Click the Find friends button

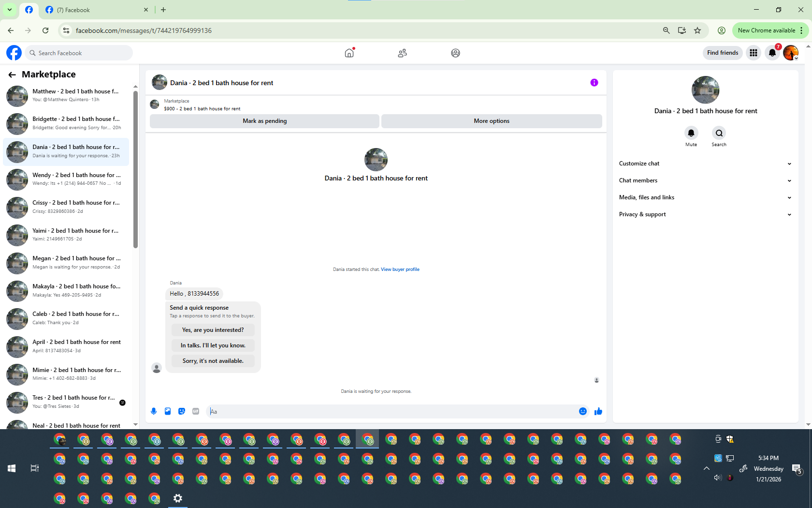(723, 53)
